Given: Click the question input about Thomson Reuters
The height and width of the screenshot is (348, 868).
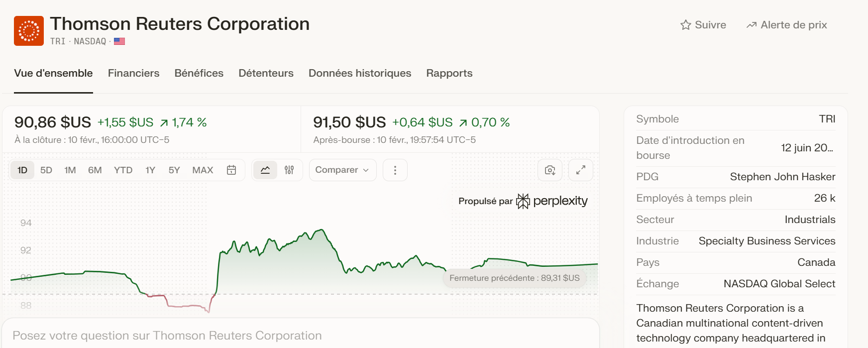Looking at the screenshot, I should click(x=301, y=336).
